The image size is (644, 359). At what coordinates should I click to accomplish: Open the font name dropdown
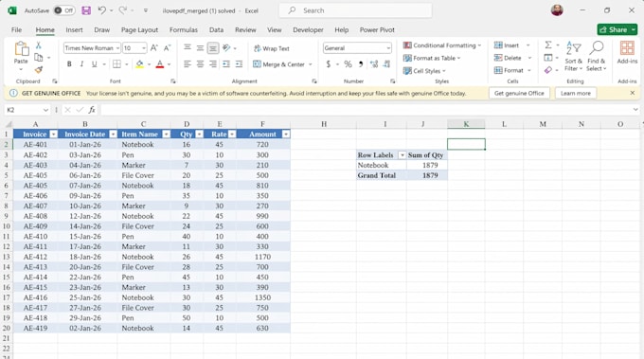[117, 48]
